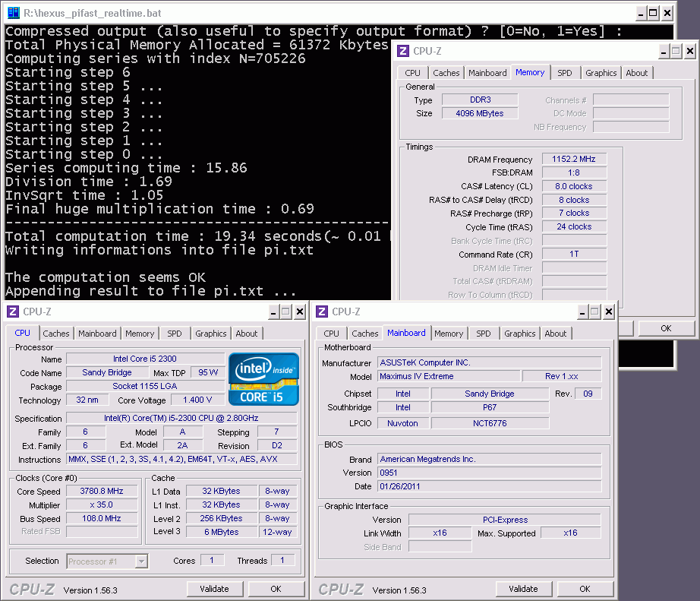This screenshot has height=601, width=700.
Task: Click CPU-Z Z icon in Mainboard window title
Action: coord(322,312)
